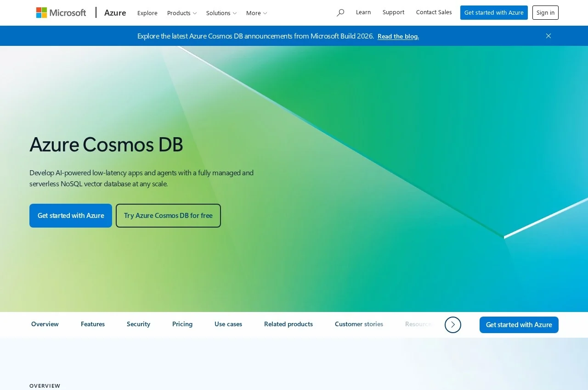Open the Learn link
Viewport: 588px width, 390px height.
pos(363,12)
